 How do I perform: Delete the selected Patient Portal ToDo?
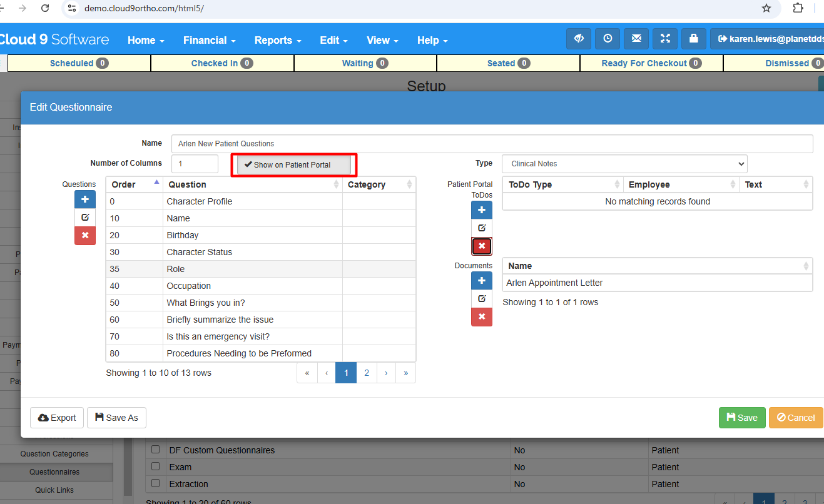coord(482,246)
